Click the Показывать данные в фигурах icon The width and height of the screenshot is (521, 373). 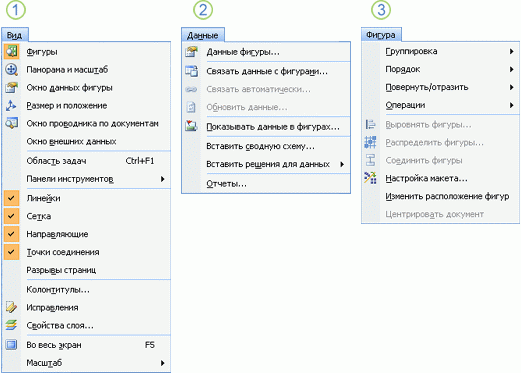(x=191, y=127)
